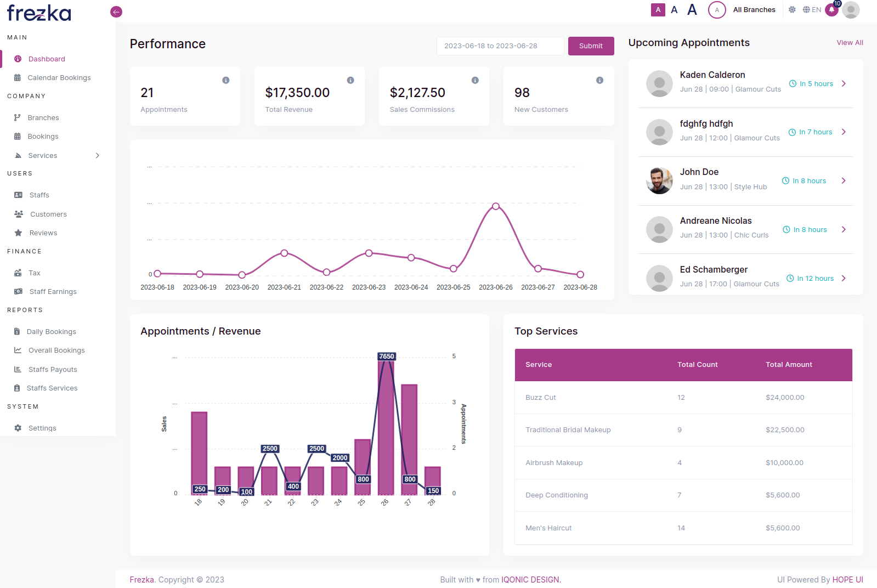Click the frezka logo

point(39,13)
